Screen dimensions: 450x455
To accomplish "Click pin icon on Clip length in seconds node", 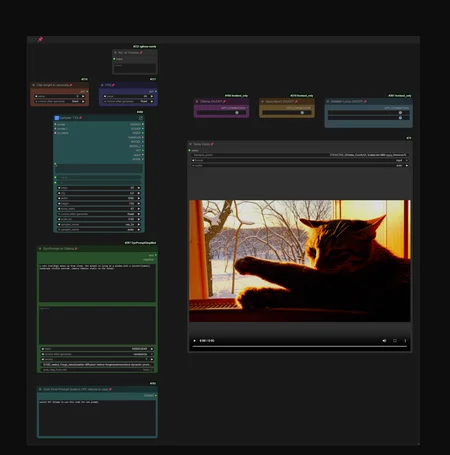I will [x=71, y=85].
